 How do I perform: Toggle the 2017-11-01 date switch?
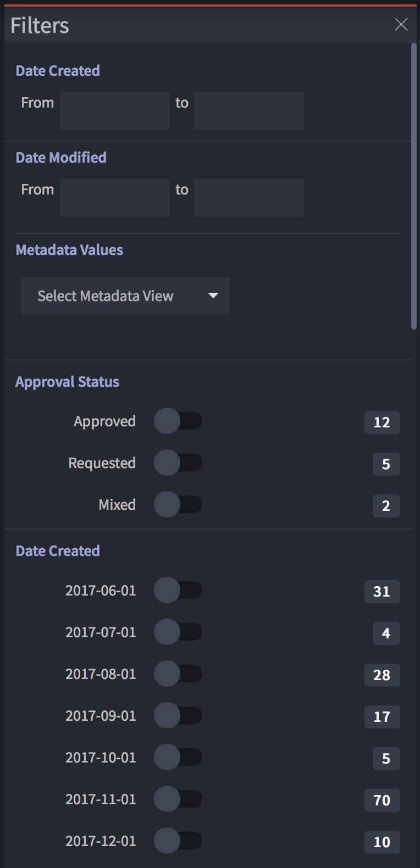point(178,799)
